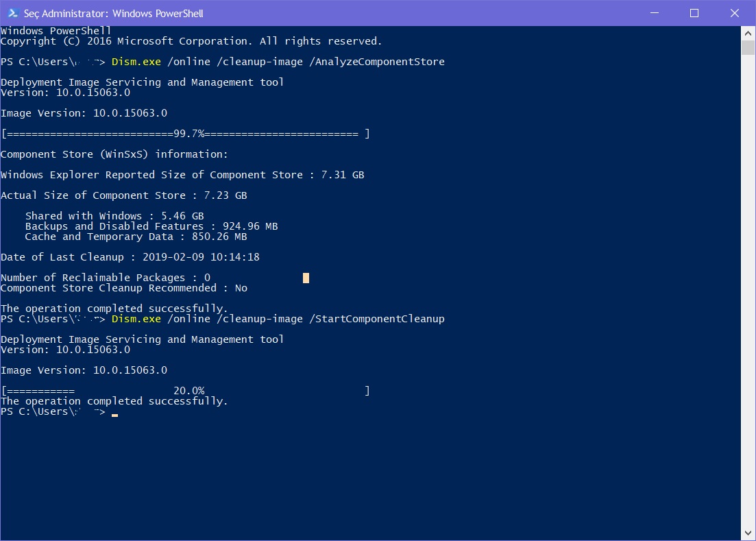This screenshot has width=756, height=541.
Task: Click the vertical scrollbar thumb
Action: 748,47
